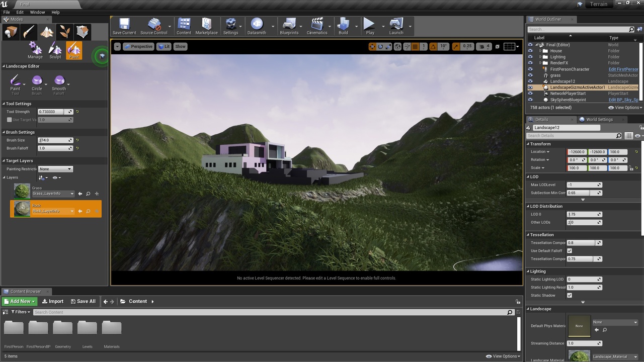Select the landscape Manage tab icon
The image size is (644, 362).
(x=35, y=50)
